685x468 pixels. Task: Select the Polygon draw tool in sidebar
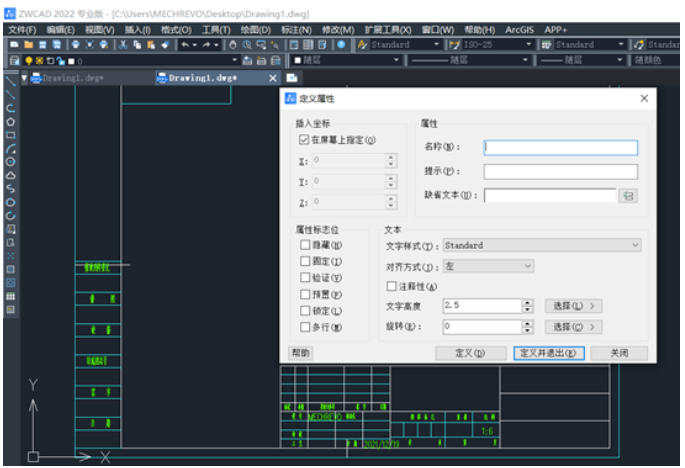pos(10,121)
